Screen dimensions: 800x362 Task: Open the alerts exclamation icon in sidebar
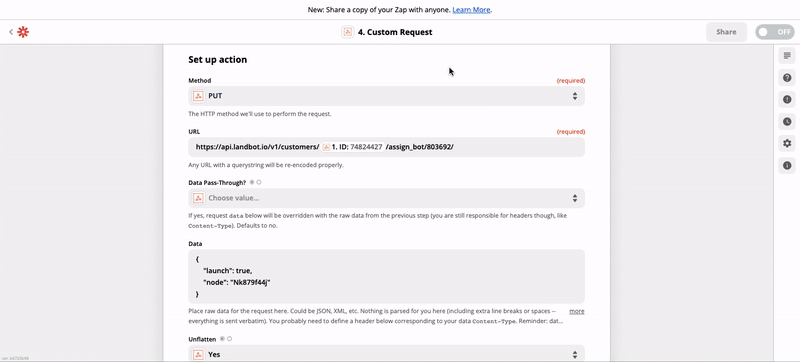tap(787, 99)
